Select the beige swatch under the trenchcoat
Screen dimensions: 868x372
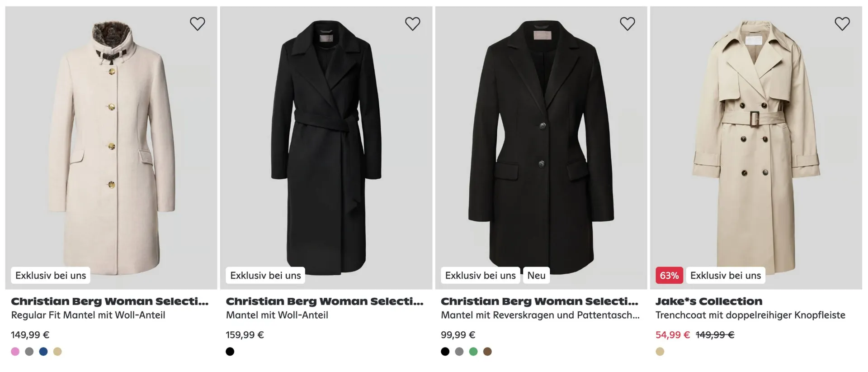point(660,352)
